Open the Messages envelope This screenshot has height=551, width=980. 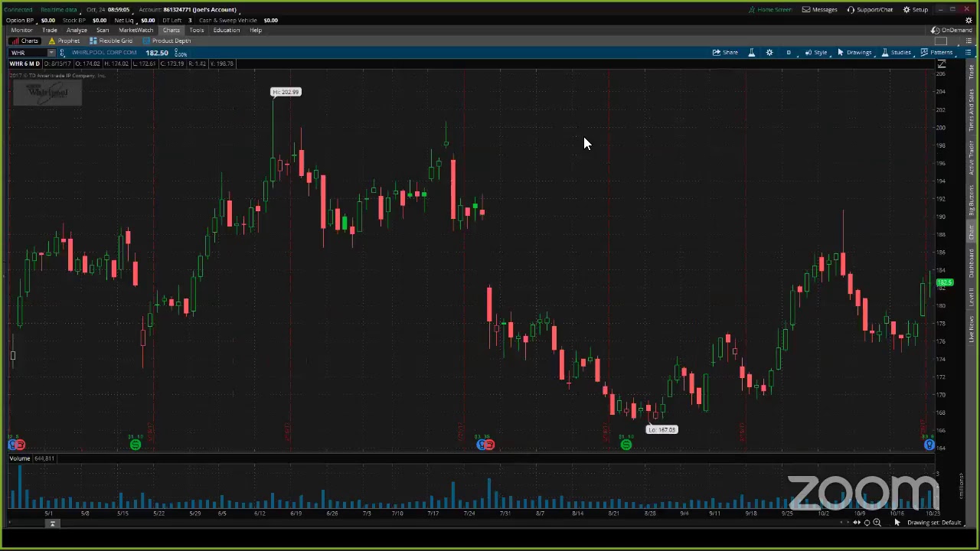[x=819, y=9]
